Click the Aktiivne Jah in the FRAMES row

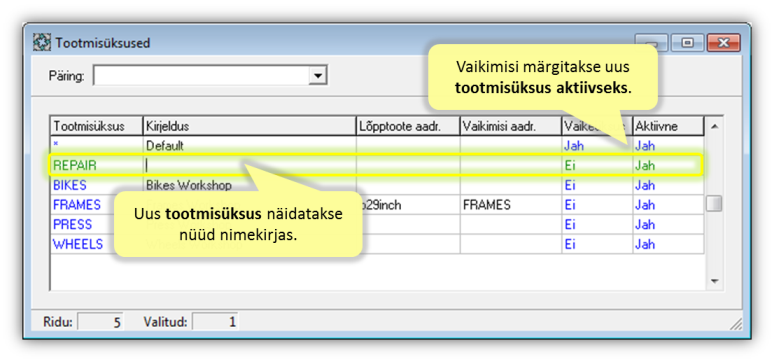click(x=668, y=205)
